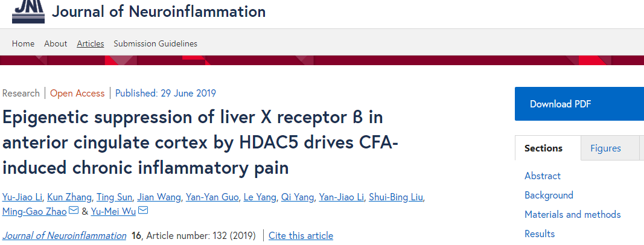Viewport: 644px width, 245px height.
Task: Click the Cite this article link
Action: point(301,235)
